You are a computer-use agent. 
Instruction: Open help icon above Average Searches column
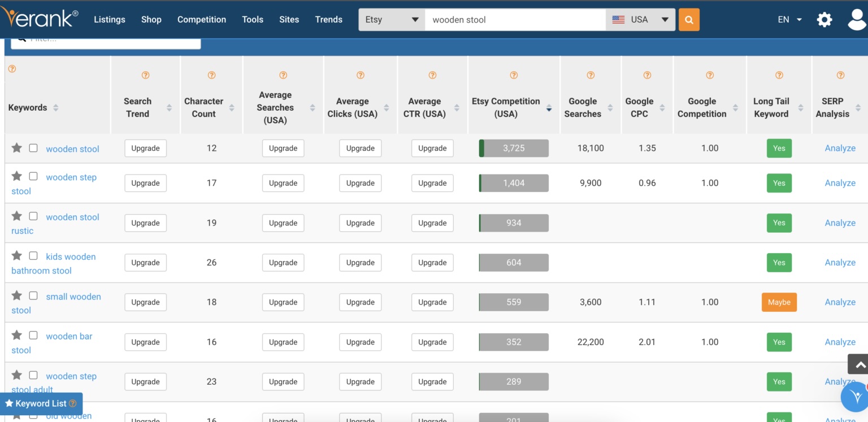tap(283, 75)
